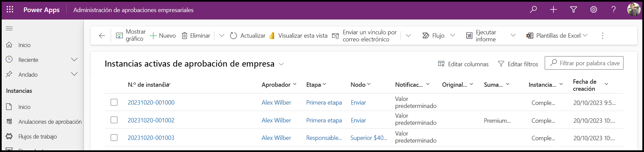Open the user profile avatar
Screen dimensions: 644x152
[x=634, y=9]
